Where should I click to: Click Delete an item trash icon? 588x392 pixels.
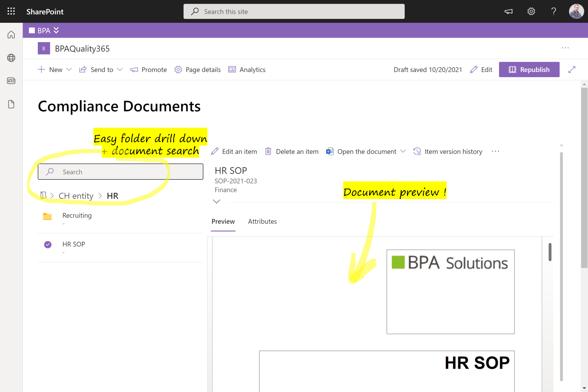268,152
